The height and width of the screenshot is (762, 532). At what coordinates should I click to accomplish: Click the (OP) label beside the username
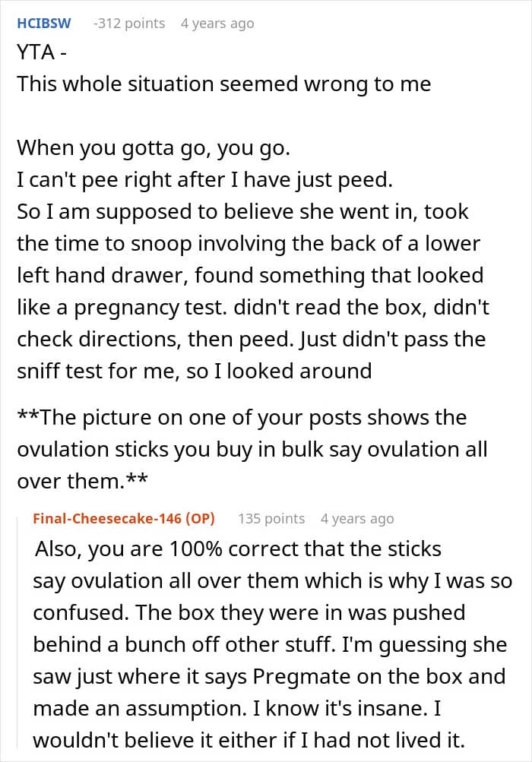click(199, 519)
